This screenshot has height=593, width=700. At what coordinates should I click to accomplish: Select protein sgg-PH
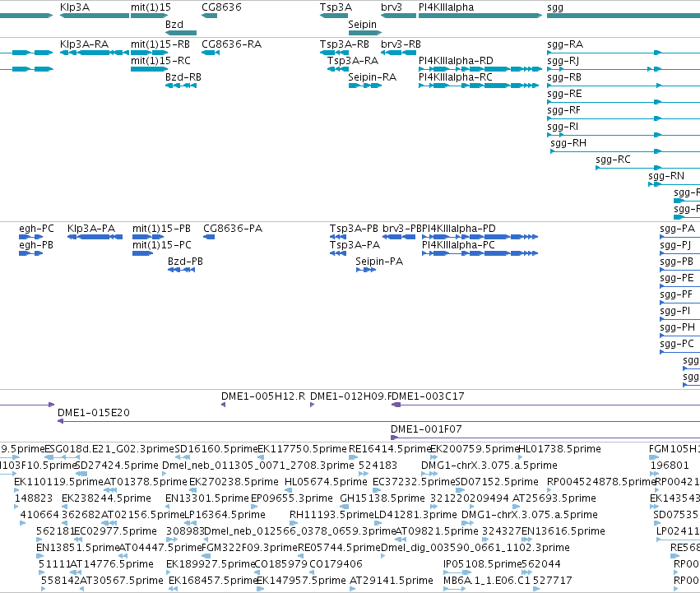coord(680,336)
